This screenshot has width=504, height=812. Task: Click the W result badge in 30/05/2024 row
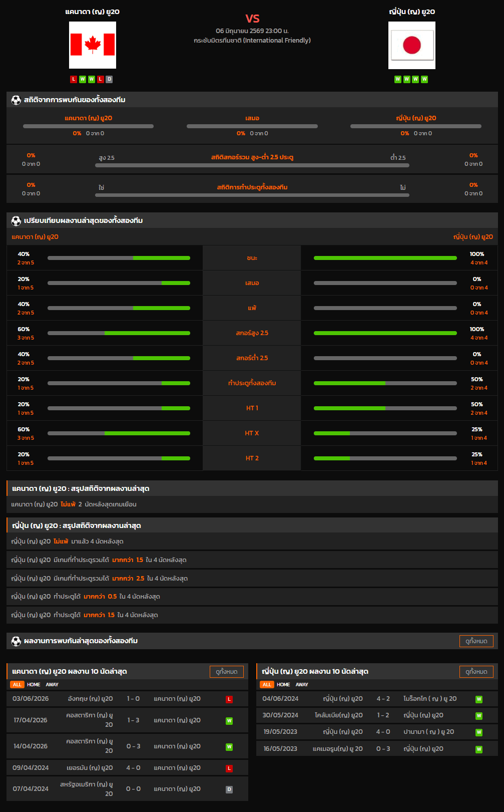pyautogui.click(x=479, y=716)
